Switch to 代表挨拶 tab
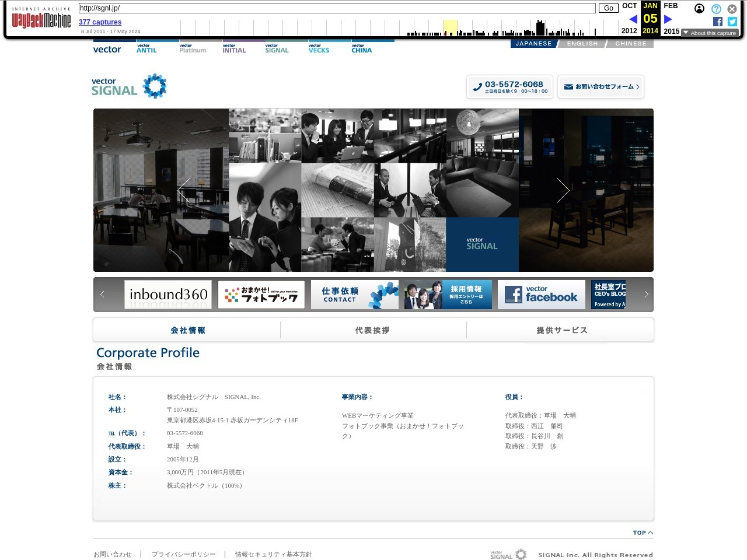The height and width of the screenshot is (560, 747). point(373,330)
